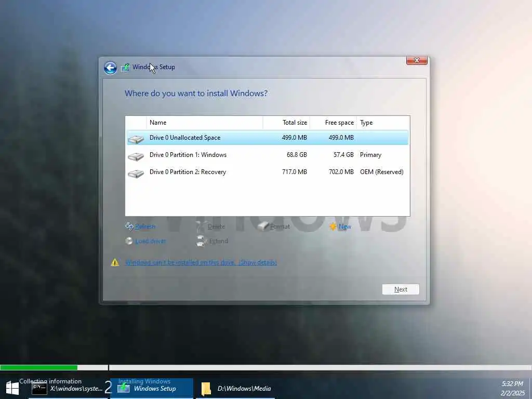Open the D:\Windows\Media folder taskbar item

(235, 389)
